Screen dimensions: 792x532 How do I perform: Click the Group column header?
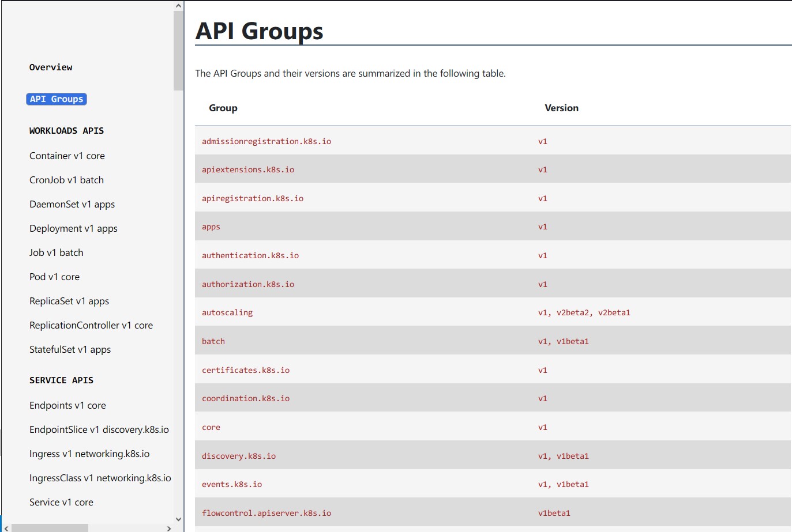click(223, 108)
